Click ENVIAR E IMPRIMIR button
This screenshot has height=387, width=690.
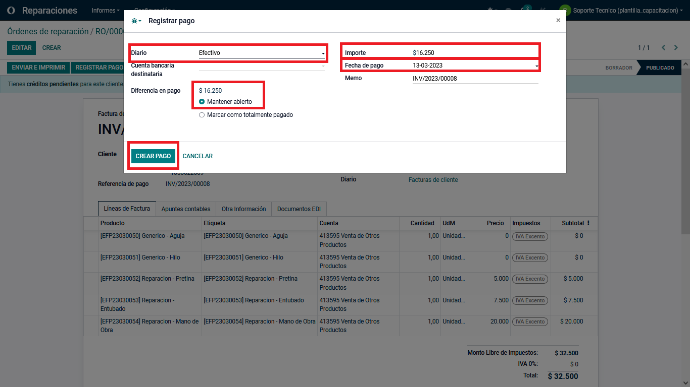pyautogui.click(x=38, y=67)
